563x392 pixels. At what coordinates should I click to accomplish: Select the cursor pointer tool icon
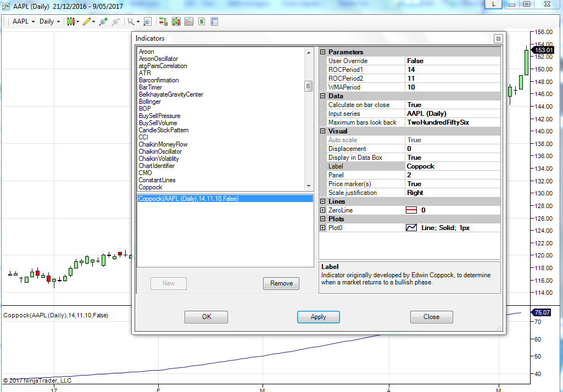tap(131, 21)
